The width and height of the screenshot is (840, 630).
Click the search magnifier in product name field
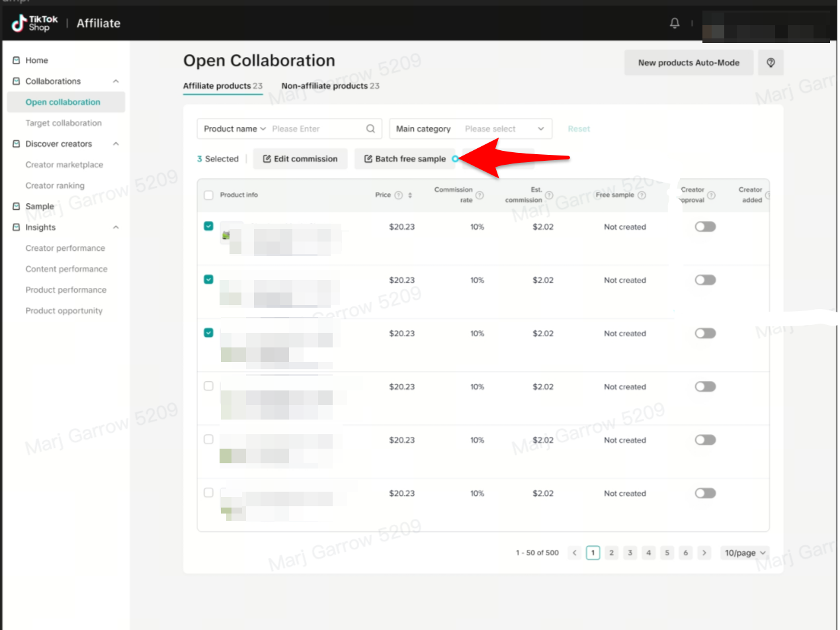click(370, 129)
